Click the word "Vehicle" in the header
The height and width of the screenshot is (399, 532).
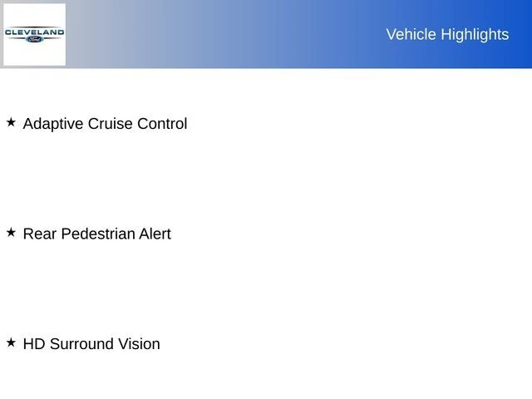[411, 34]
